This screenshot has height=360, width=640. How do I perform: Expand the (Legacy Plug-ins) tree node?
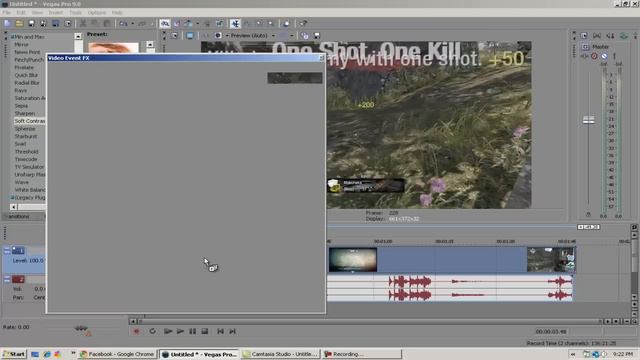(x=12, y=198)
